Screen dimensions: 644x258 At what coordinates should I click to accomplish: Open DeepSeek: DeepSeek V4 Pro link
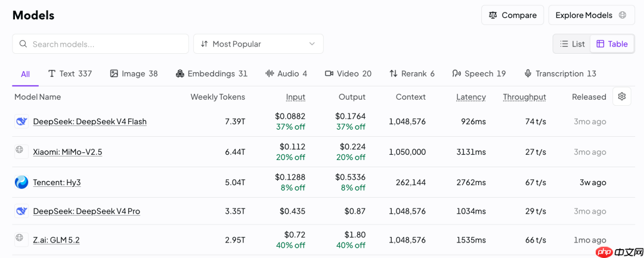(86, 211)
